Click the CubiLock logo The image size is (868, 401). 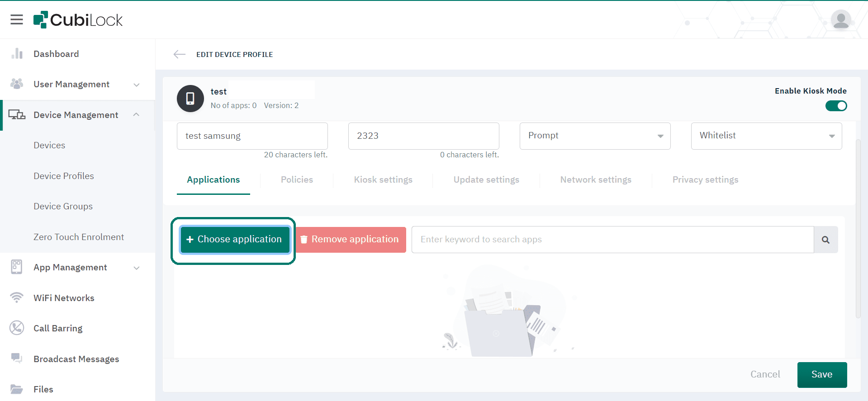(x=78, y=20)
